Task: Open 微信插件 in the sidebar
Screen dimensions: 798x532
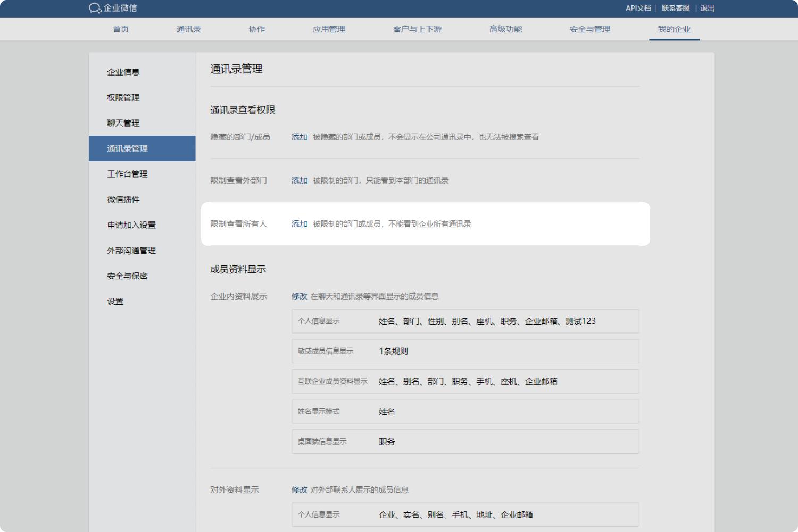Action: point(123,199)
